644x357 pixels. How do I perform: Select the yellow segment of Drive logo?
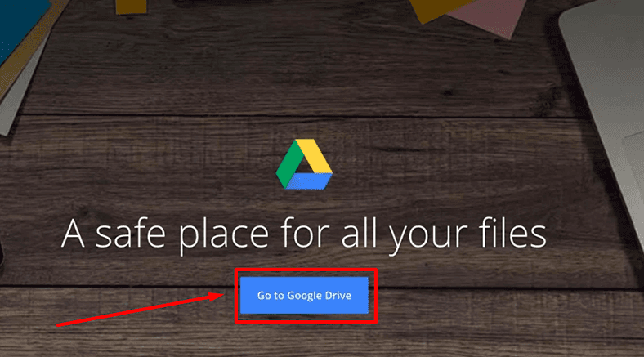coord(315,155)
